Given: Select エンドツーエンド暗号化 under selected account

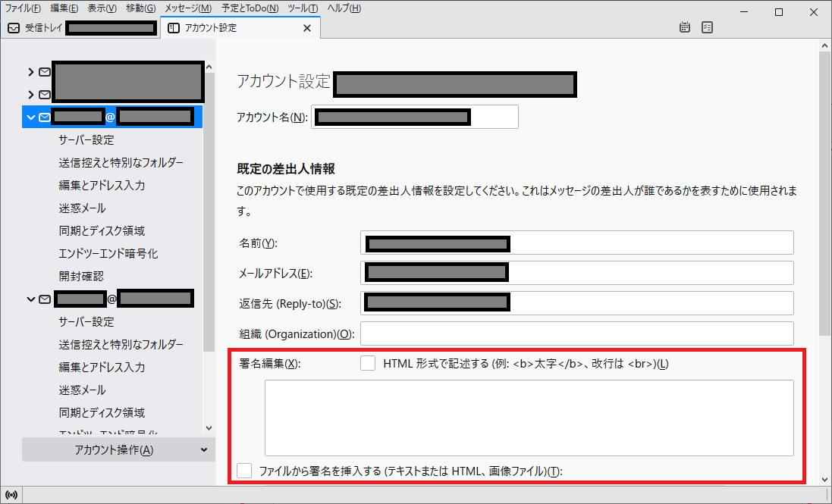Looking at the screenshot, I should point(108,254).
